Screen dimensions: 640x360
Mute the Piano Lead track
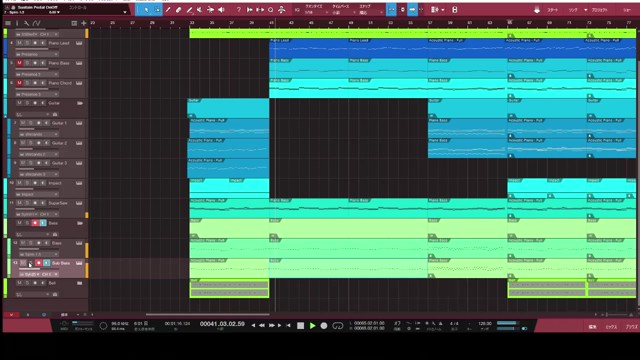pyautogui.click(x=19, y=43)
